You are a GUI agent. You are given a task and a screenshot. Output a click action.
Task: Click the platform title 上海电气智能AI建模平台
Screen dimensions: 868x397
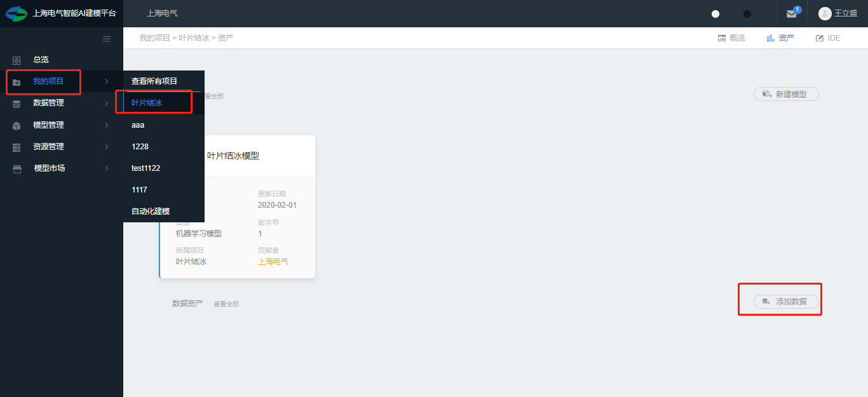point(74,13)
